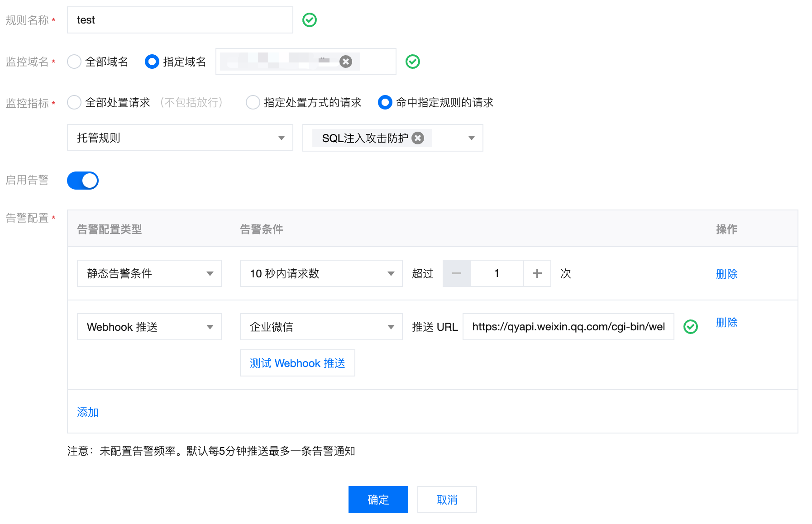Expand the 静态告警条件 config type dropdown
This screenshot has height=524, width=812.
[149, 273]
